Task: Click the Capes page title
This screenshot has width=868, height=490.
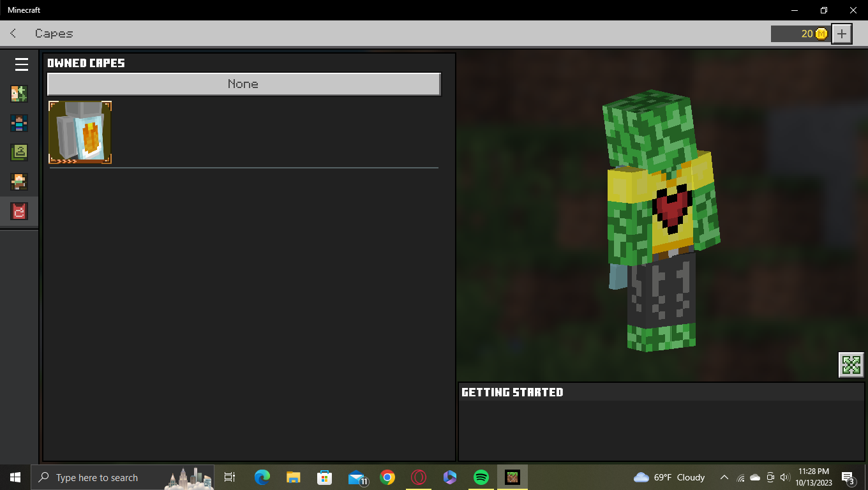Action: pos(54,33)
